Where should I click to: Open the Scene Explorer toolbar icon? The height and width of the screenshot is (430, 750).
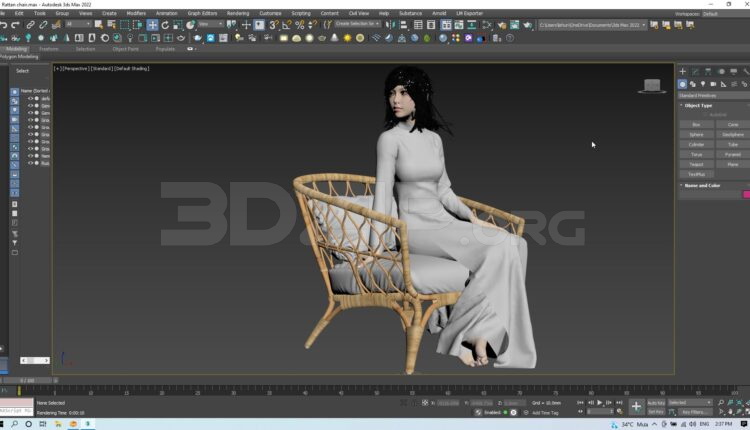click(418, 25)
